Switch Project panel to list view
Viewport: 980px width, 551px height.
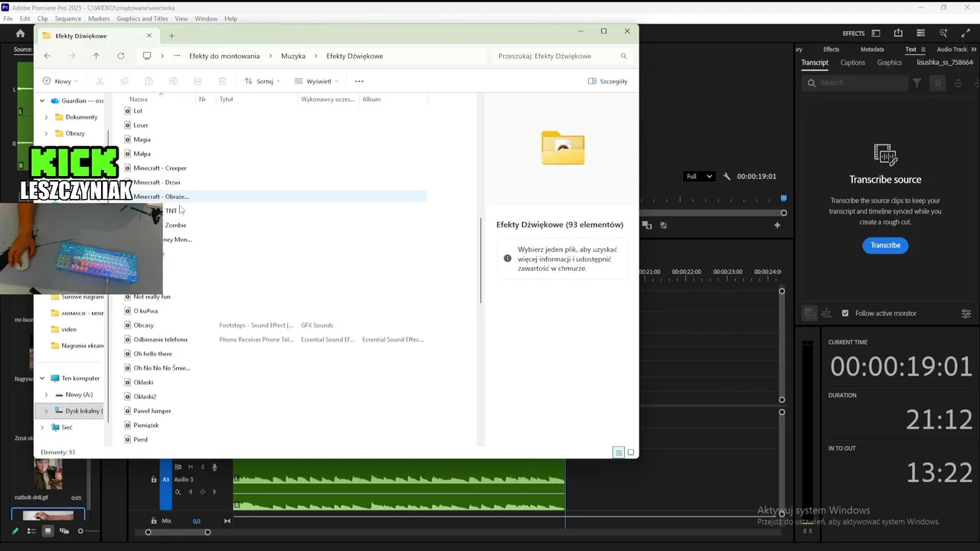coord(31,531)
